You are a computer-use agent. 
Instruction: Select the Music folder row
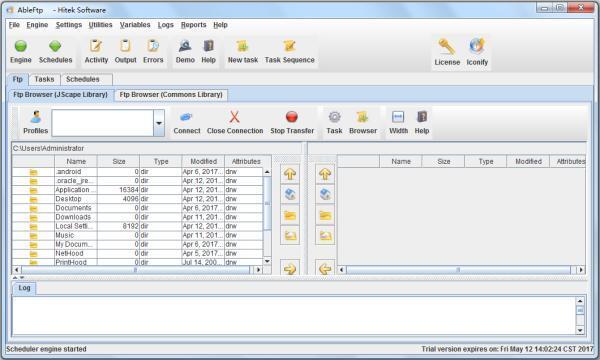138,235
